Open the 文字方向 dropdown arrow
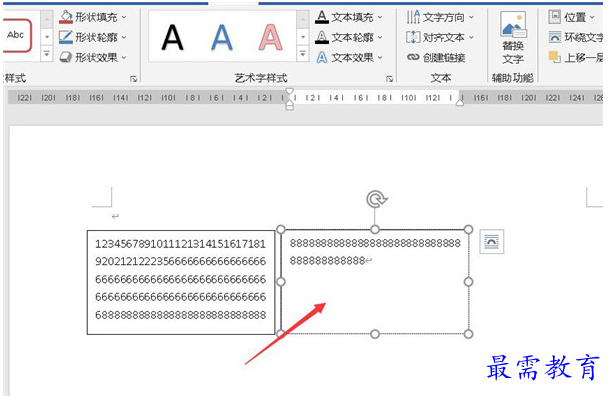 point(472,17)
